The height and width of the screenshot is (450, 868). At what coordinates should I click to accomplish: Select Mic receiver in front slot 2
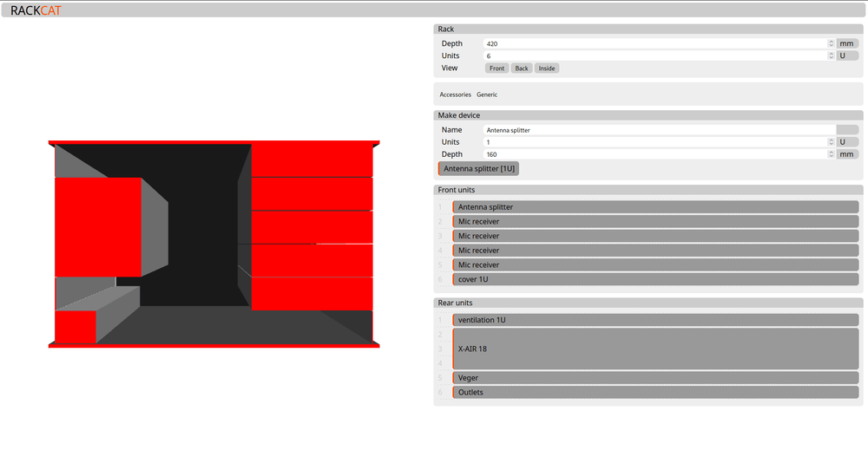[x=655, y=221]
